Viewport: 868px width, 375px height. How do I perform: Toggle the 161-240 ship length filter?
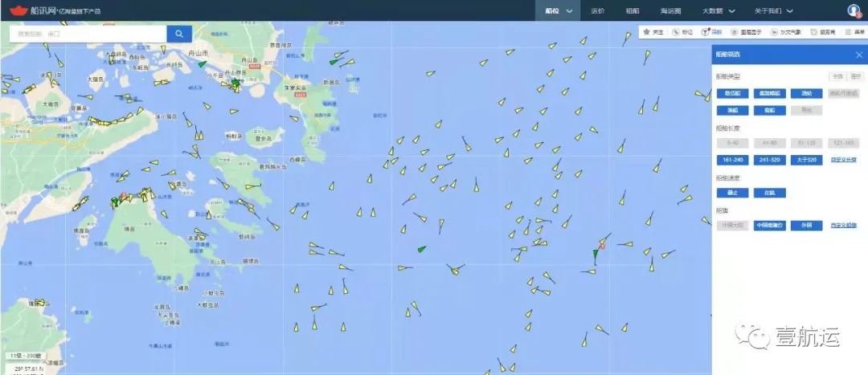pos(732,160)
